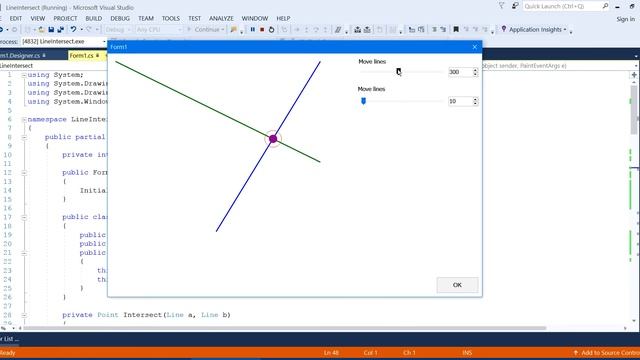Click the Error List tab at bottom
Screen dimensions: 640x360
coord(9,339)
